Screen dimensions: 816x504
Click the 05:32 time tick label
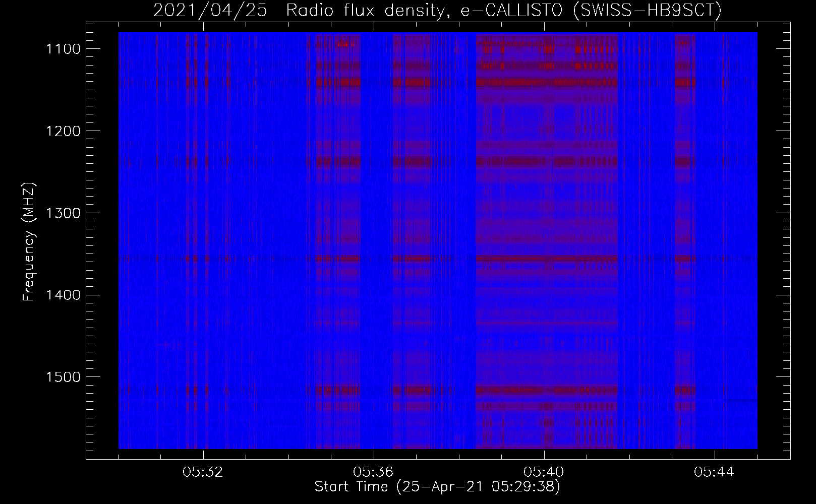203,472
